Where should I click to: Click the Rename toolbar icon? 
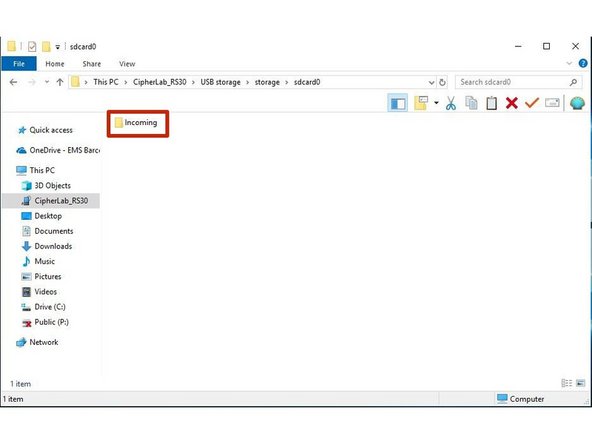552,102
